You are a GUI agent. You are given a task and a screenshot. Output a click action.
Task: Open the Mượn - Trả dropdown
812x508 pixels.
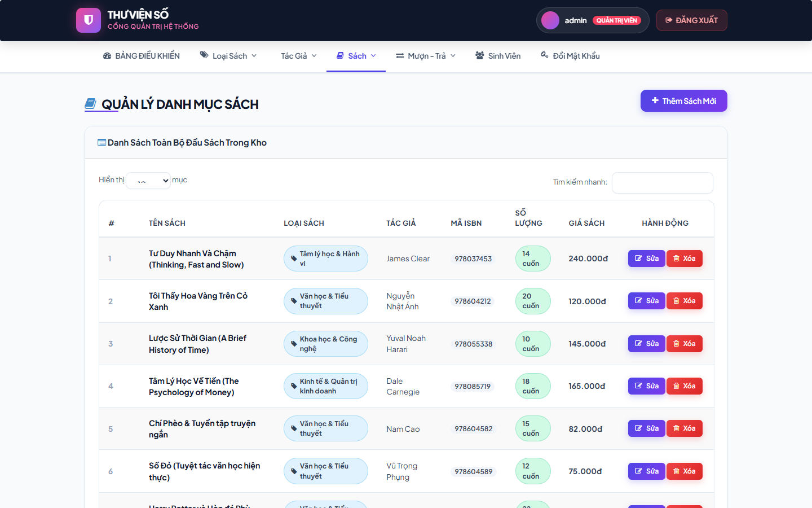tap(426, 56)
